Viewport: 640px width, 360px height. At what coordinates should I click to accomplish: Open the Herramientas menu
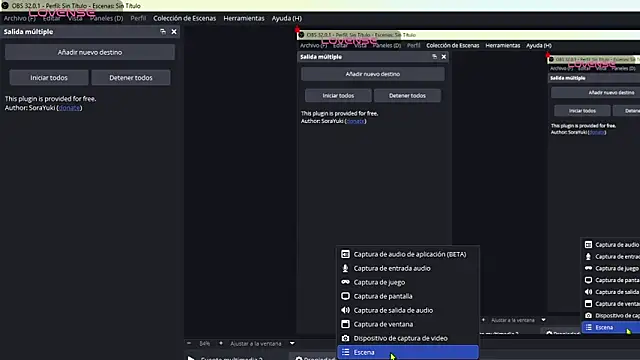[x=244, y=18]
